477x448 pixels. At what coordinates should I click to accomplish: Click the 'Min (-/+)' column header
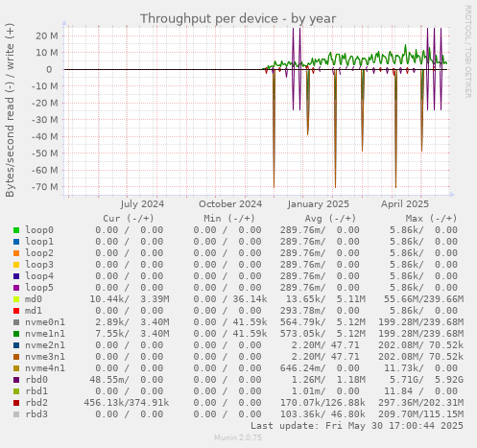point(229,219)
